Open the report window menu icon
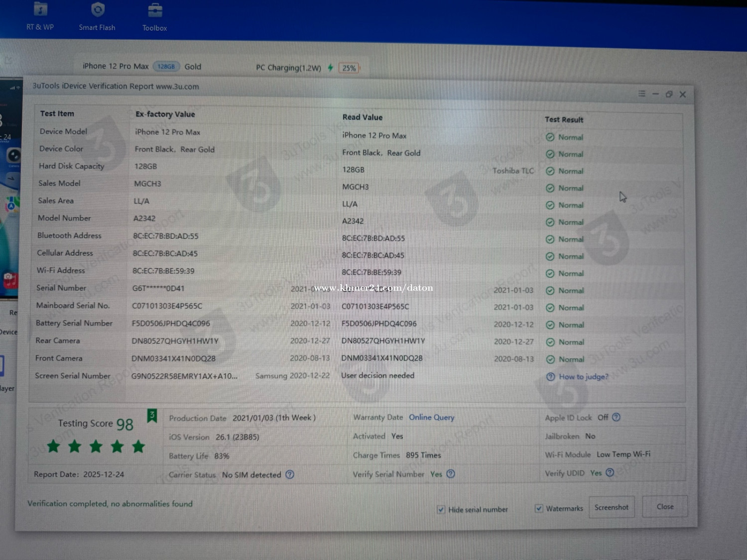Screen dimensions: 747x560 coord(641,94)
